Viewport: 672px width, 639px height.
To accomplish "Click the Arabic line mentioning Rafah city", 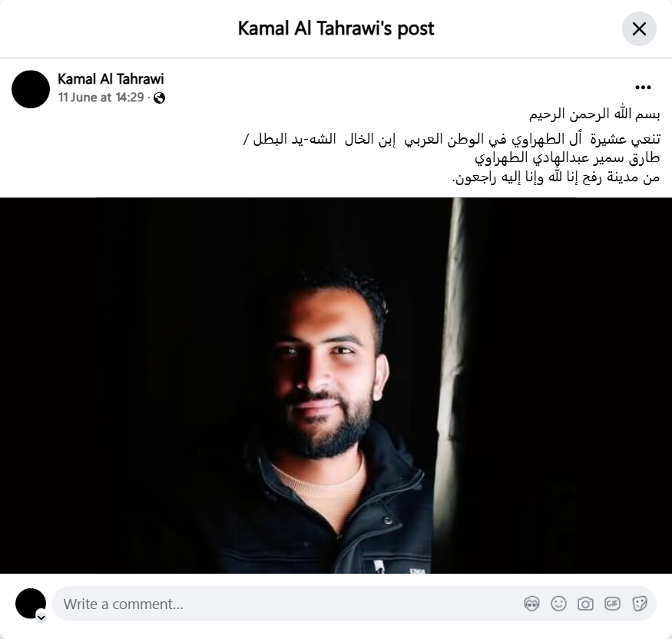I will 556,177.
